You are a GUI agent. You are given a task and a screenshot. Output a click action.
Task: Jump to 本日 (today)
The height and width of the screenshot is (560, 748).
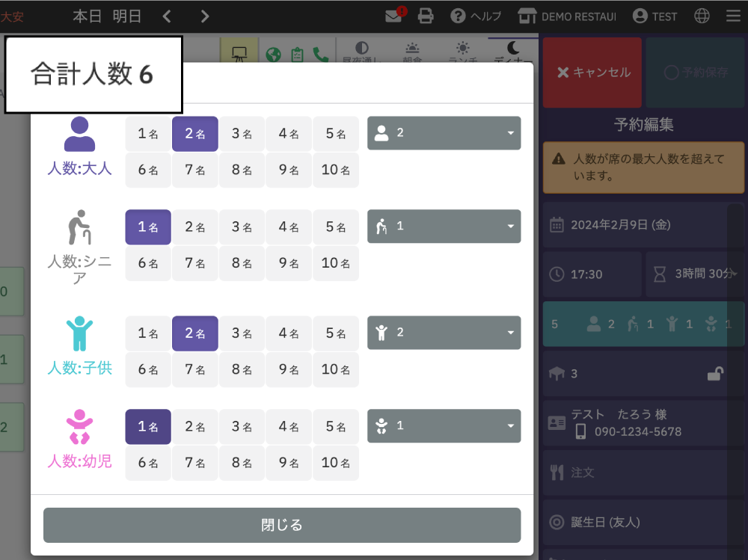[87, 16]
